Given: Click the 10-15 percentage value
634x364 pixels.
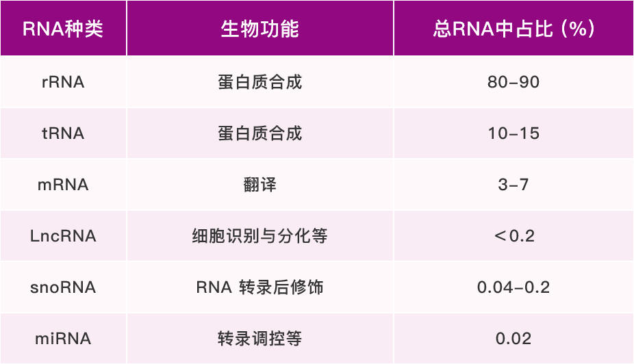Looking at the screenshot, I should pyautogui.click(x=513, y=133).
